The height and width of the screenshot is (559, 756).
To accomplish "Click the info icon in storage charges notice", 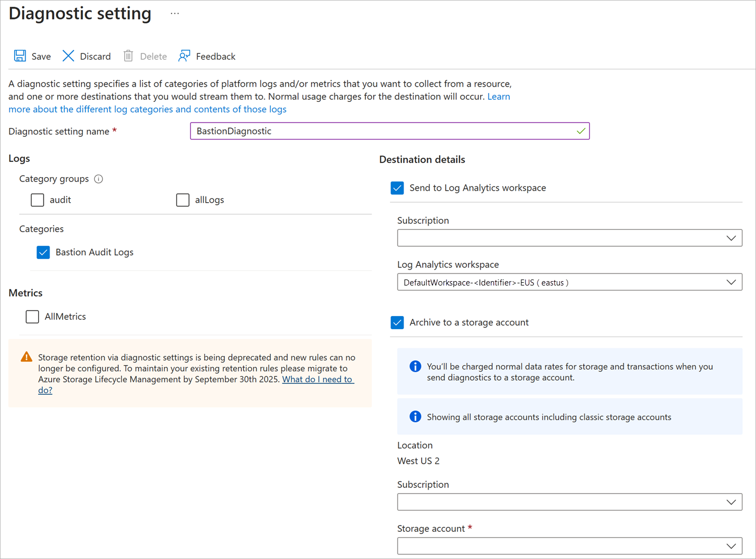I will click(x=415, y=366).
